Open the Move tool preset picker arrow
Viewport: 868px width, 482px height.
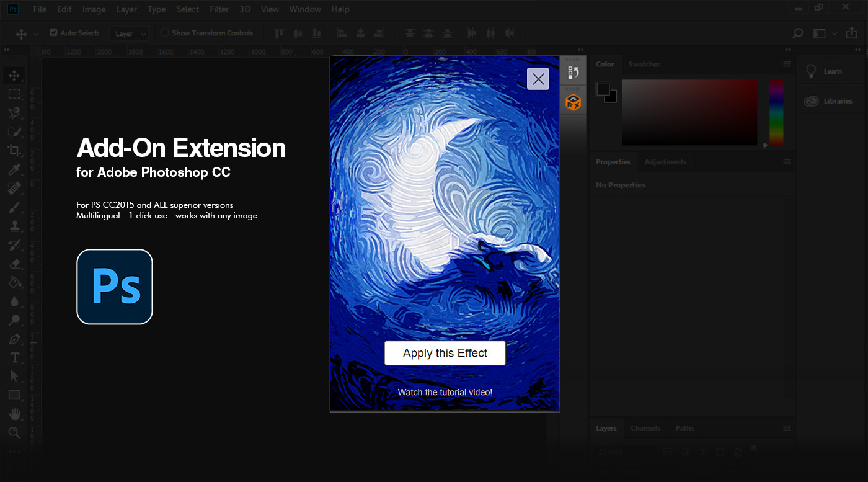(x=36, y=33)
